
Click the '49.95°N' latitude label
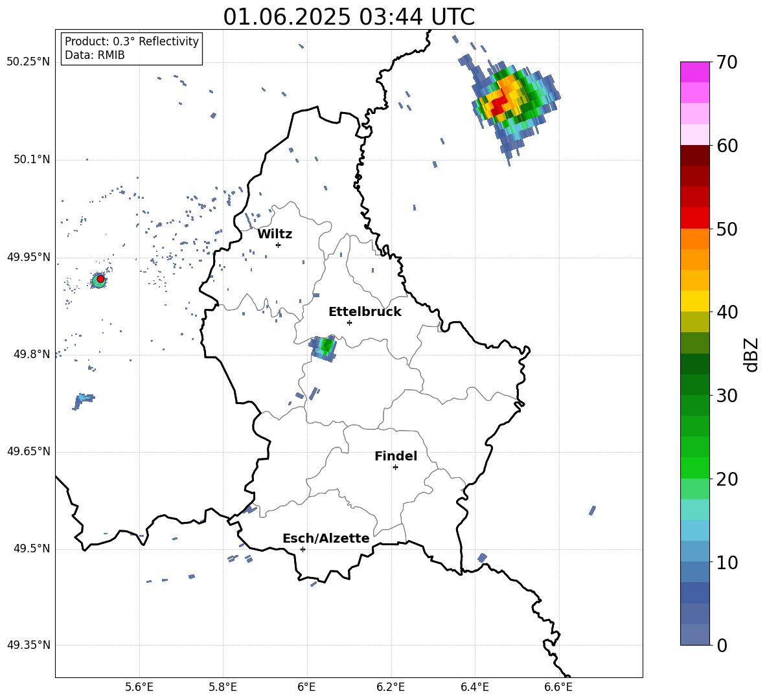click(29, 257)
